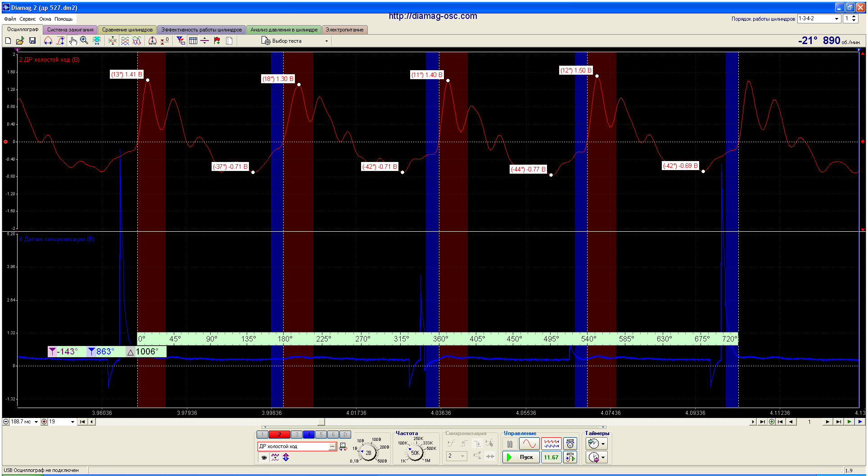868x476 pixels.
Task: Expand the 19 value dropdown
Action: coord(72,422)
